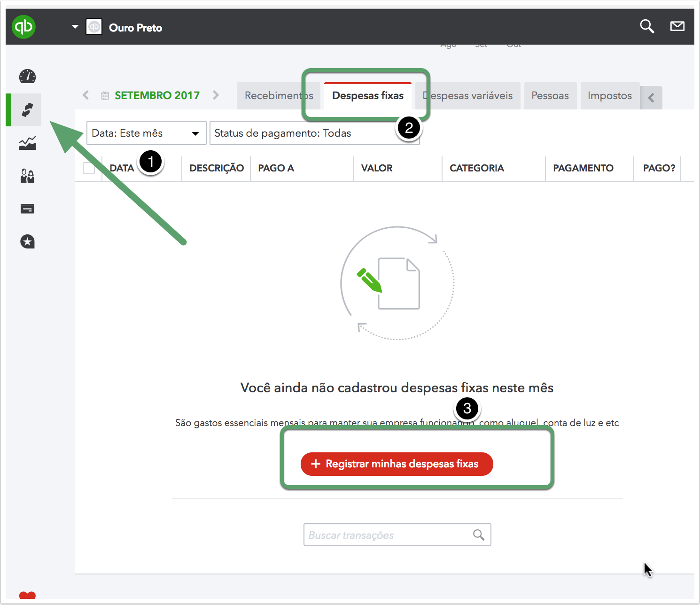Open the people icon in sidebar
Viewport: 700px width, 605px height.
pyautogui.click(x=27, y=176)
